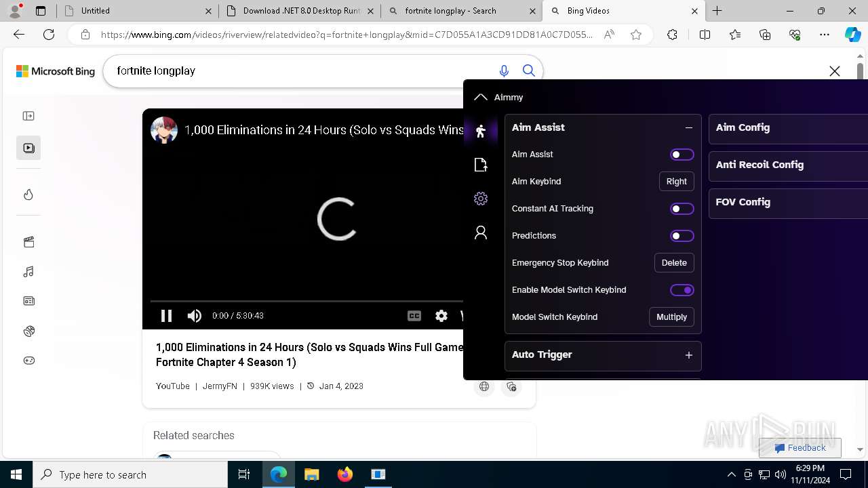Open Microsoft Bing logo link
This screenshot has width=868, height=488.
tap(56, 71)
